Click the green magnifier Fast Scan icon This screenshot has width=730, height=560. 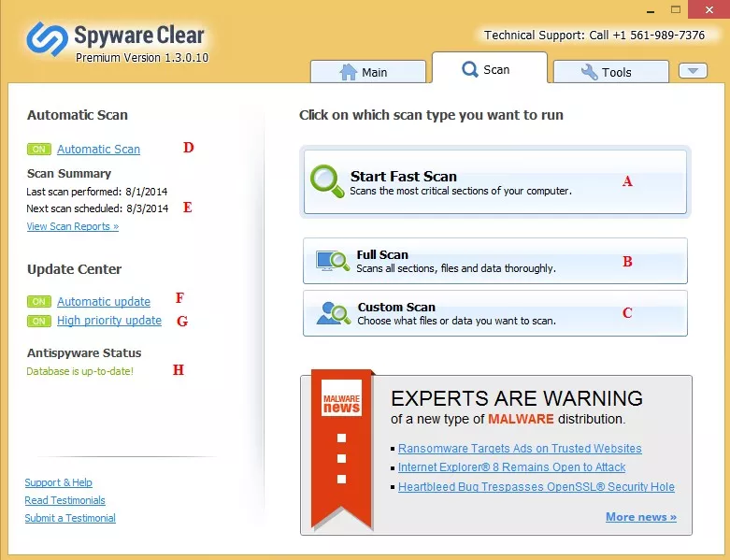[x=327, y=181]
